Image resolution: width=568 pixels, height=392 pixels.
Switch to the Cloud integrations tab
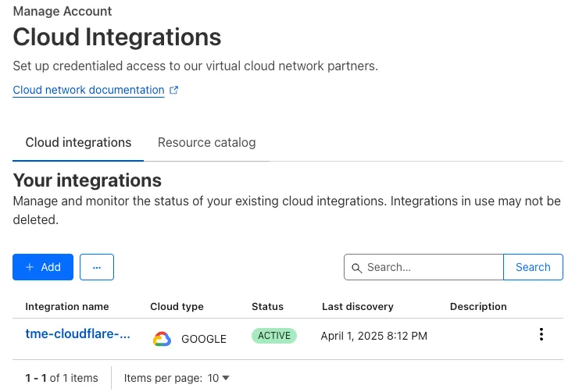tap(78, 143)
